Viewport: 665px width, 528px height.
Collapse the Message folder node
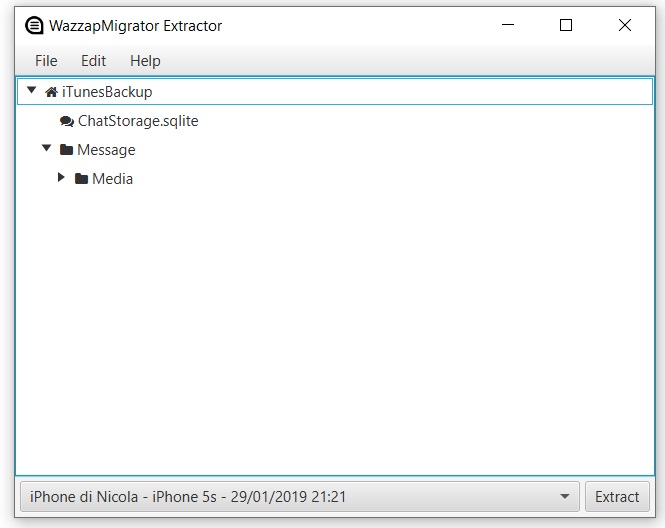[47, 148]
